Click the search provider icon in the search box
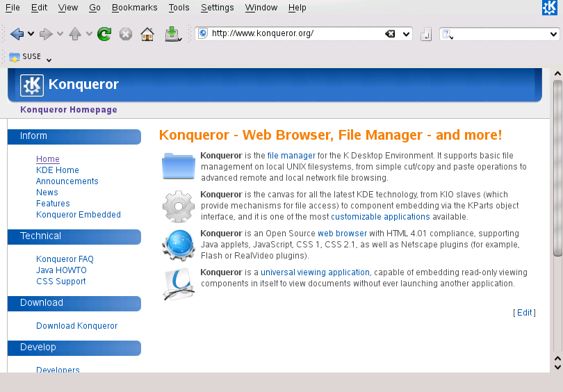Viewport: 563px width, 392px height. point(447,34)
